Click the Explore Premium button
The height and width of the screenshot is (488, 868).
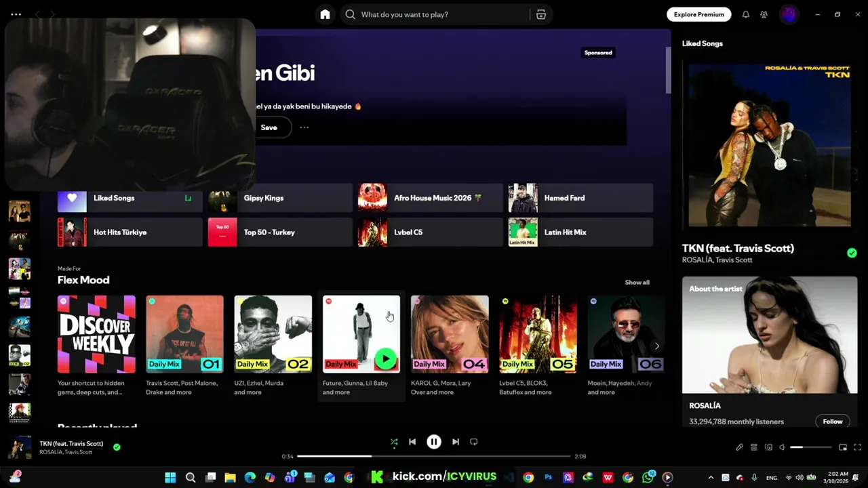[x=698, y=14]
